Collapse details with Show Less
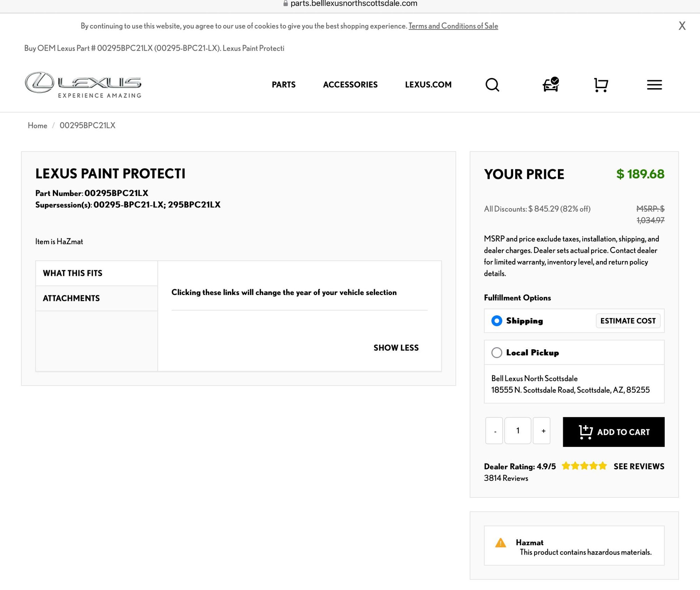 click(x=396, y=347)
